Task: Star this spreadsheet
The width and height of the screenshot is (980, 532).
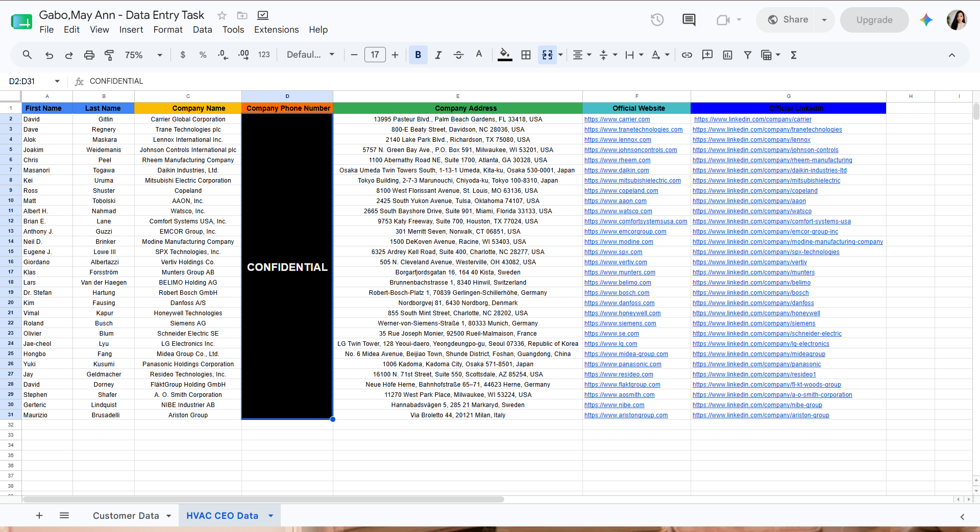Action: click(x=222, y=15)
